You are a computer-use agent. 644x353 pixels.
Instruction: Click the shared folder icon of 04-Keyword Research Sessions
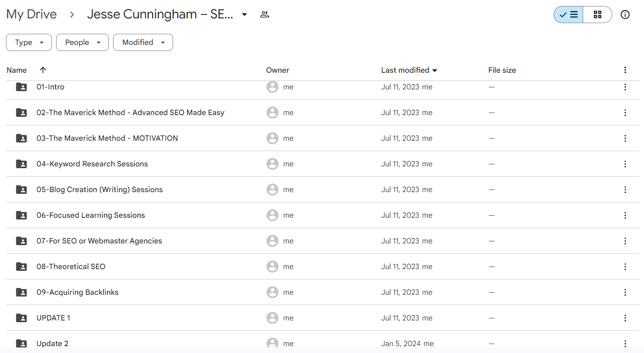pyautogui.click(x=21, y=164)
